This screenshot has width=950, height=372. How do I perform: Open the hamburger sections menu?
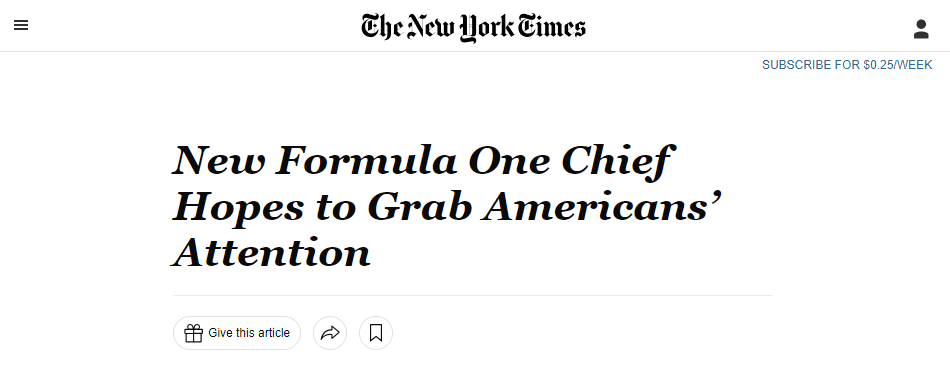pyautogui.click(x=21, y=25)
